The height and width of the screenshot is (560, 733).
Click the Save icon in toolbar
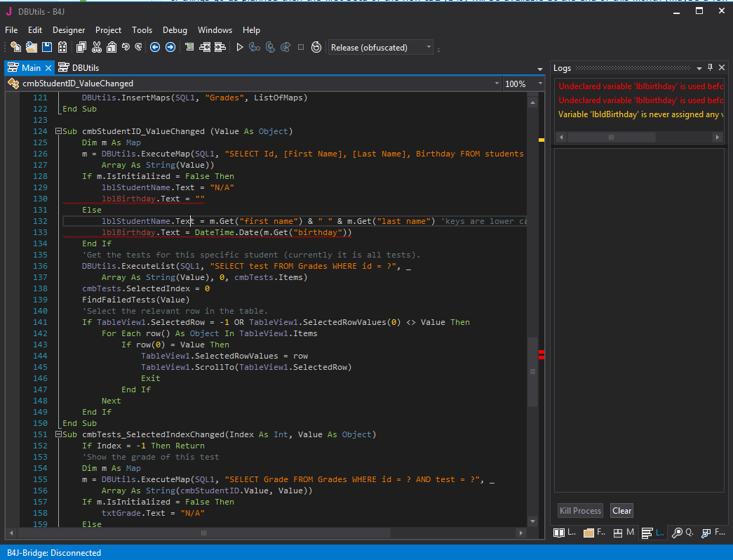point(47,48)
